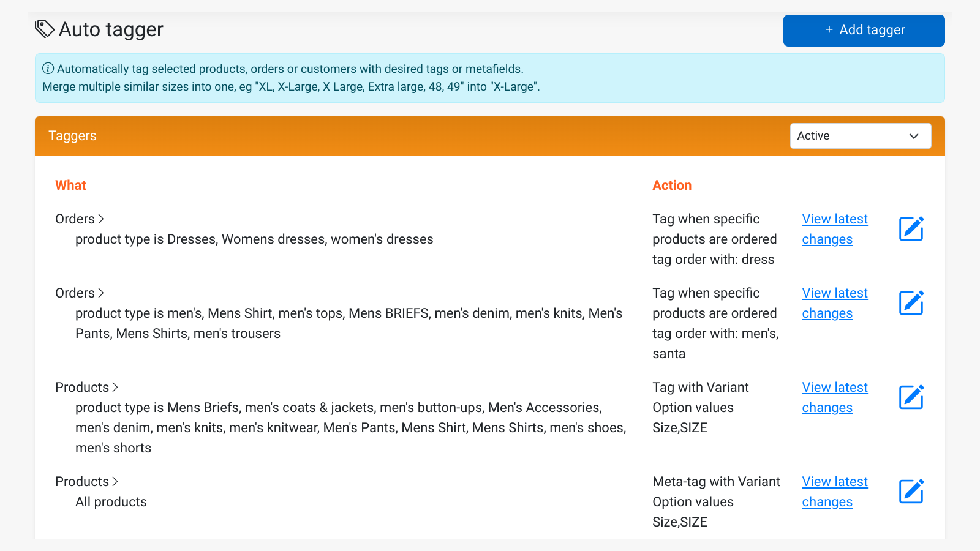Select the What column header
980x551 pixels.
pos(70,185)
